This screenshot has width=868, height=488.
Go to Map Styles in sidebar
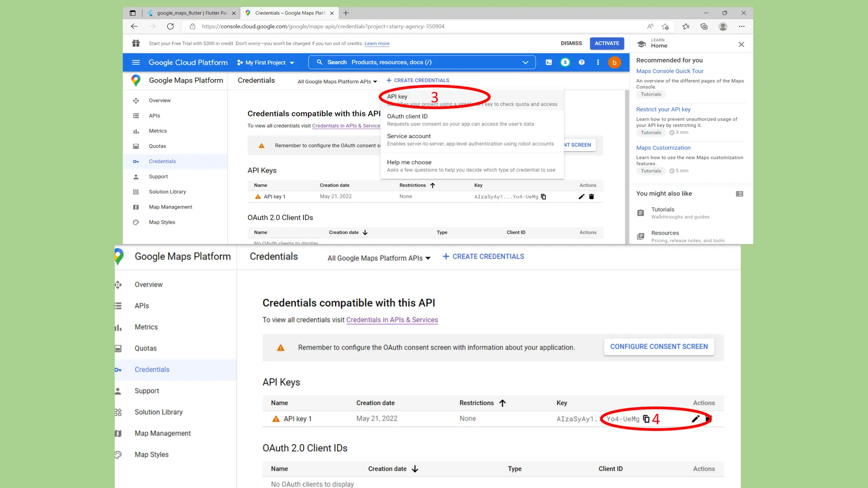(x=161, y=222)
